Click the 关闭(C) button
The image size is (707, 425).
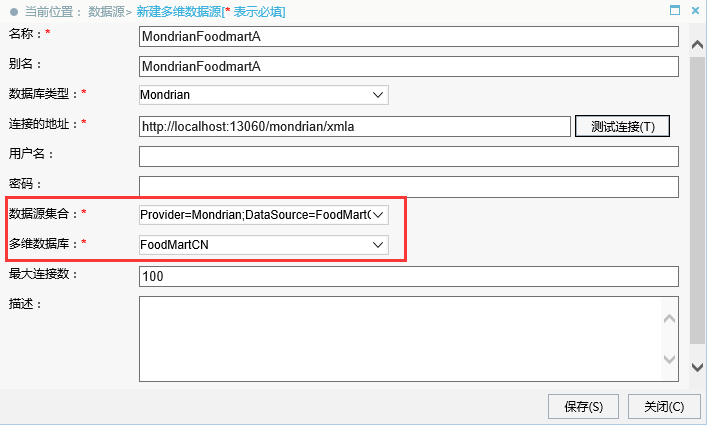(x=664, y=407)
